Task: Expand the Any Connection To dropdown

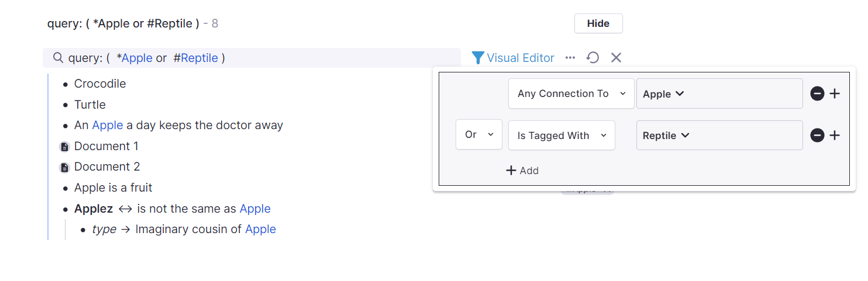Action: pos(571,93)
